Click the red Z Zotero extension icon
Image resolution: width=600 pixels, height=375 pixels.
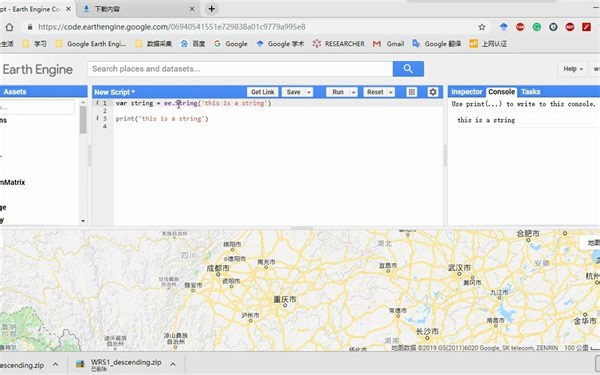pos(586,27)
